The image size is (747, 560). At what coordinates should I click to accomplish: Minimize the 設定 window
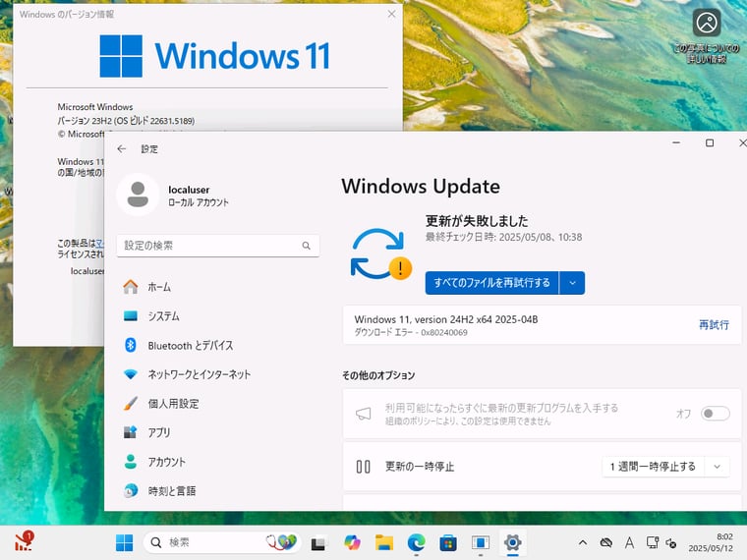pos(676,142)
